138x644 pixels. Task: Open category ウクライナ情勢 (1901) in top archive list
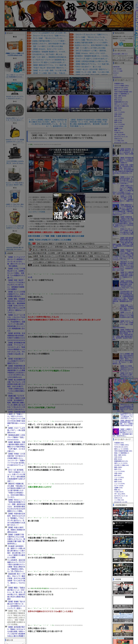click(x=121, y=86)
